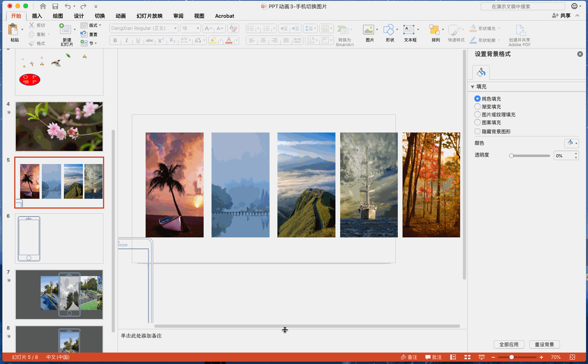Check hide background graphics (隐藏背景图形)
588x364 pixels.
pyautogui.click(x=478, y=131)
